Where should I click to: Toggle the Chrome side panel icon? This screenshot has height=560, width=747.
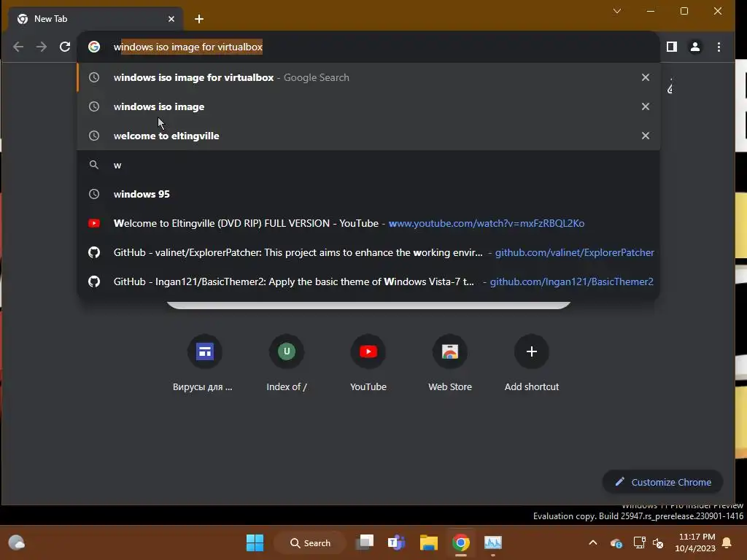click(672, 47)
